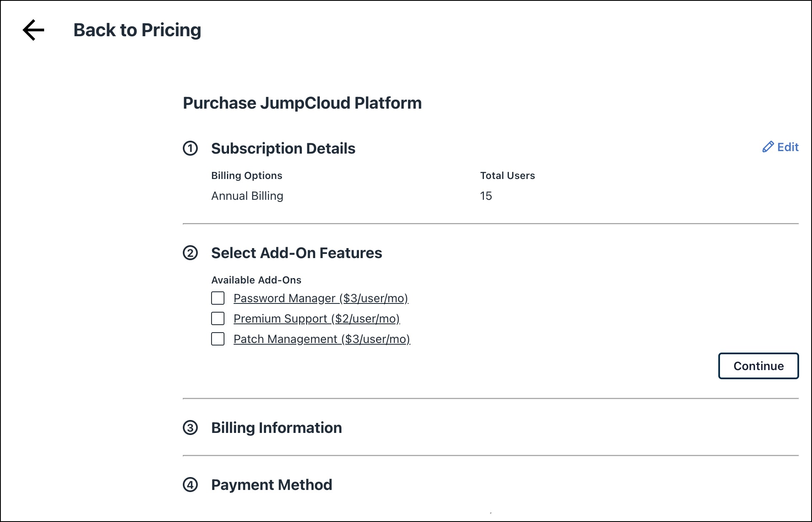Click the back arrow icon

click(x=32, y=30)
